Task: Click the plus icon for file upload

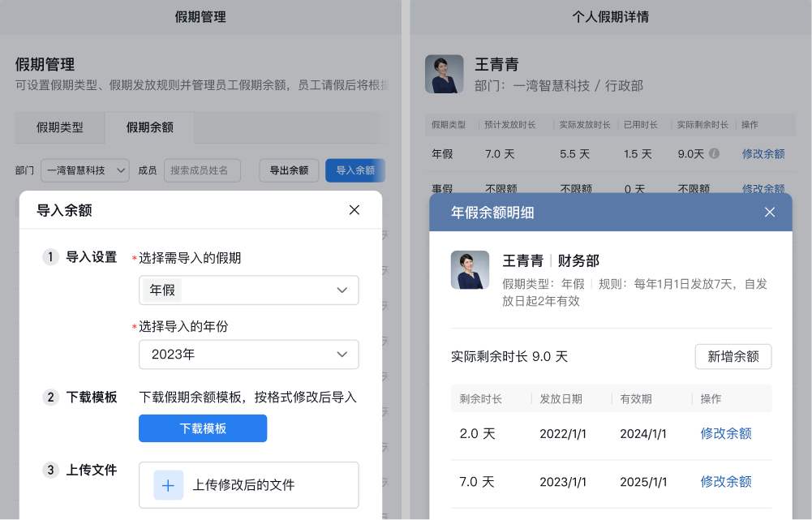Action: [x=168, y=485]
